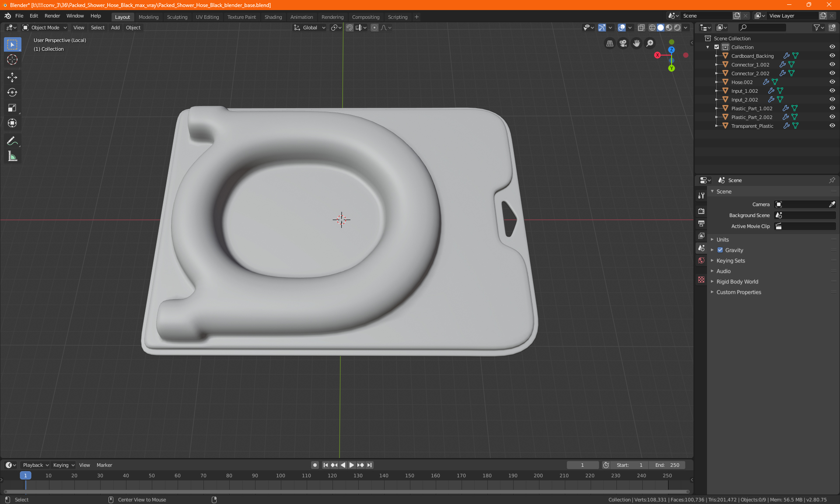The width and height of the screenshot is (840, 504).
Task: Switch to rendered viewport shading
Action: coord(677,28)
